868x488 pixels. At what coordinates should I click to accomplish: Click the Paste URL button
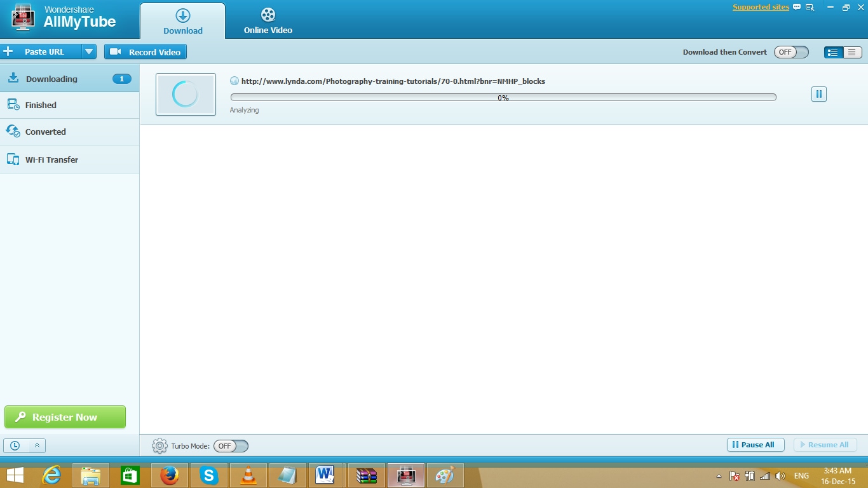point(41,52)
